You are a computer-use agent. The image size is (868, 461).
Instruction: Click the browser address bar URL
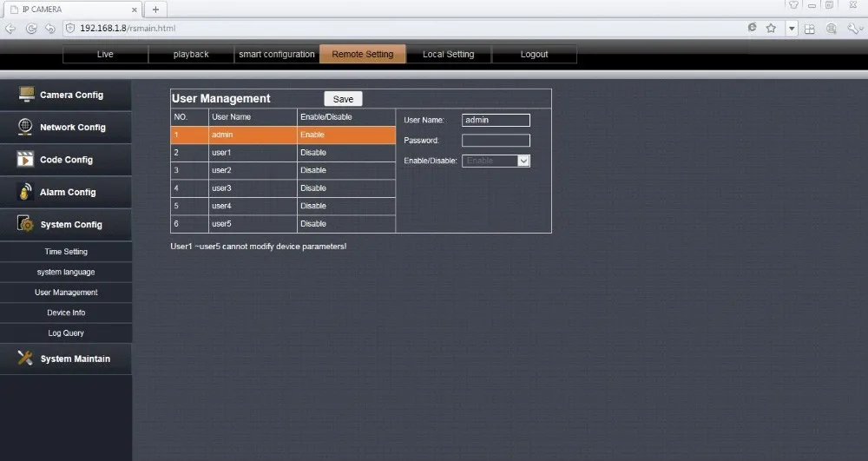(128, 29)
